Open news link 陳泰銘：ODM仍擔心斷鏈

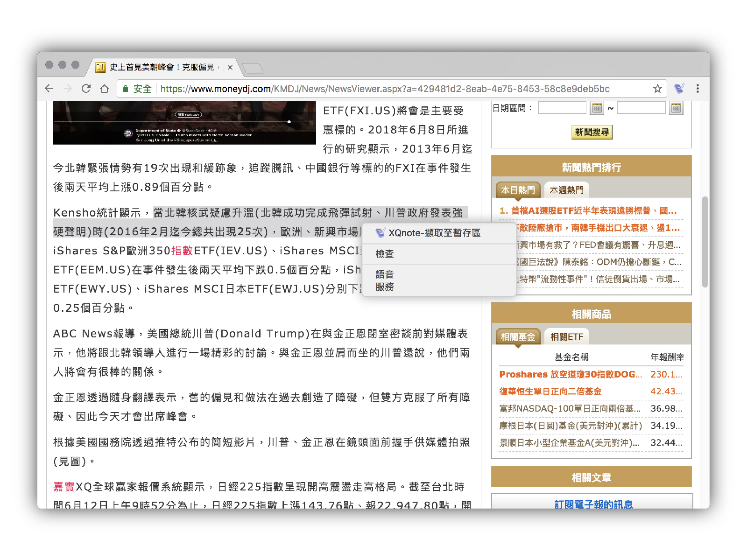[x=599, y=262]
